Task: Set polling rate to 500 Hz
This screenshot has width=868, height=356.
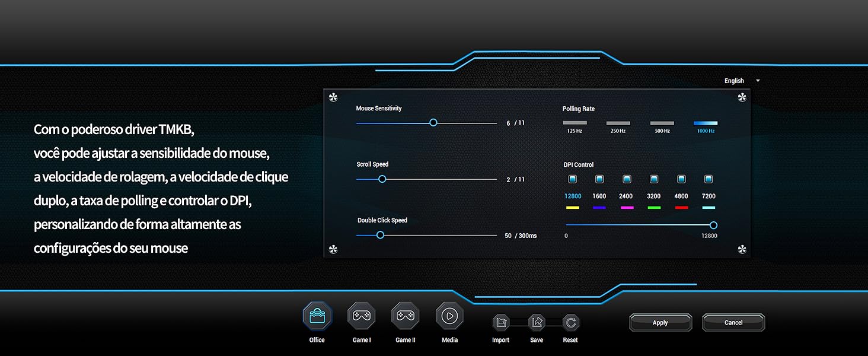Action: point(662,123)
